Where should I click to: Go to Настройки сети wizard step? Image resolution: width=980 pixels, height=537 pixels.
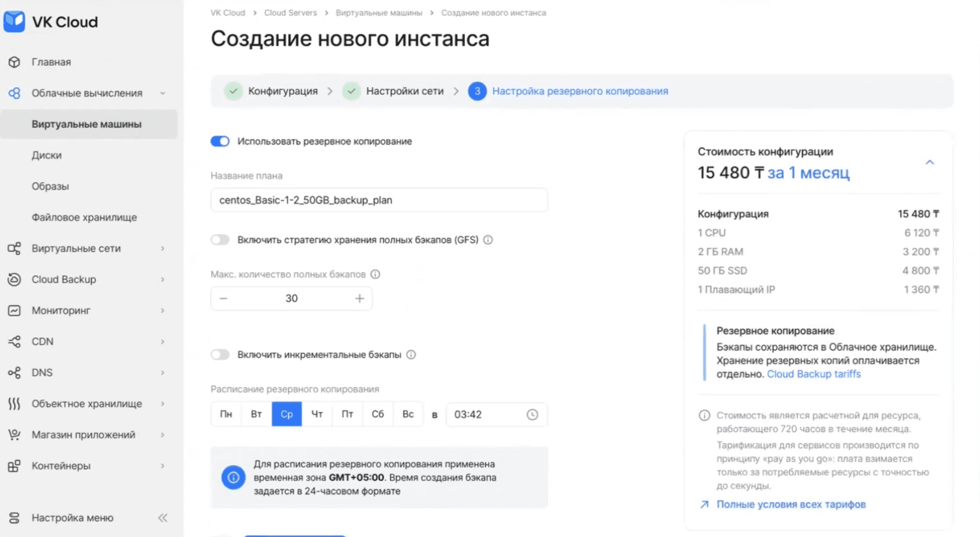click(x=405, y=91)
